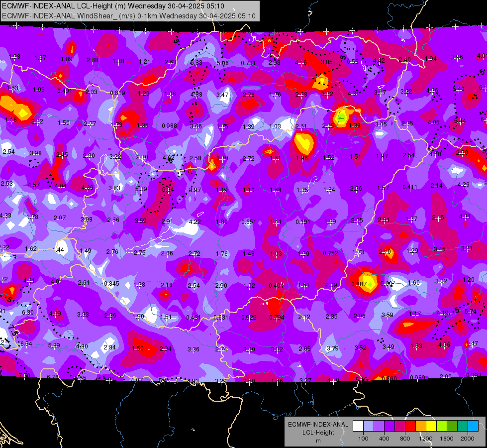The height and width of the screenshot is (448, 487).
Task: Click the LCL-Height title line at top
Action: (113, 5)
